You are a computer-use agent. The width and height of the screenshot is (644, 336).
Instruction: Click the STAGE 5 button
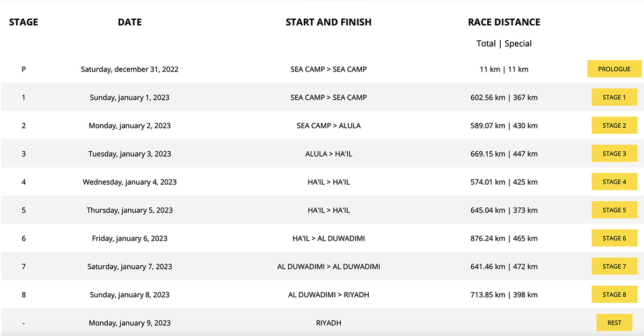(614, 210)
